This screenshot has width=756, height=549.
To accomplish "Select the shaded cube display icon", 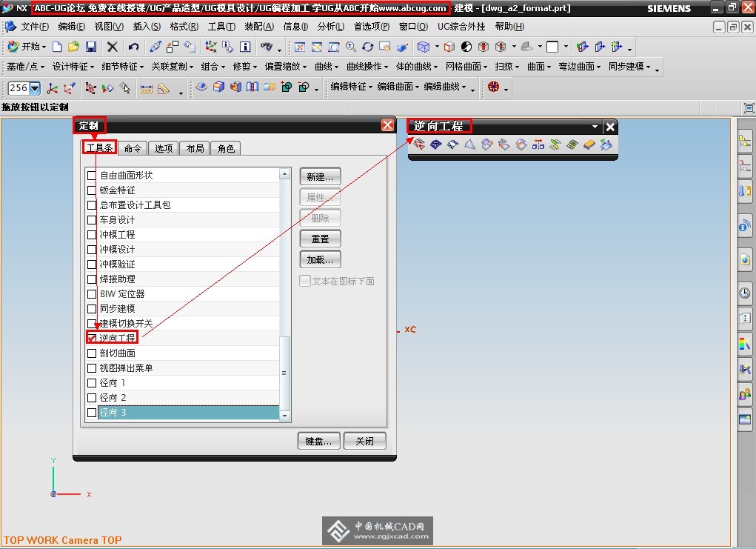I will coord(449,47).
